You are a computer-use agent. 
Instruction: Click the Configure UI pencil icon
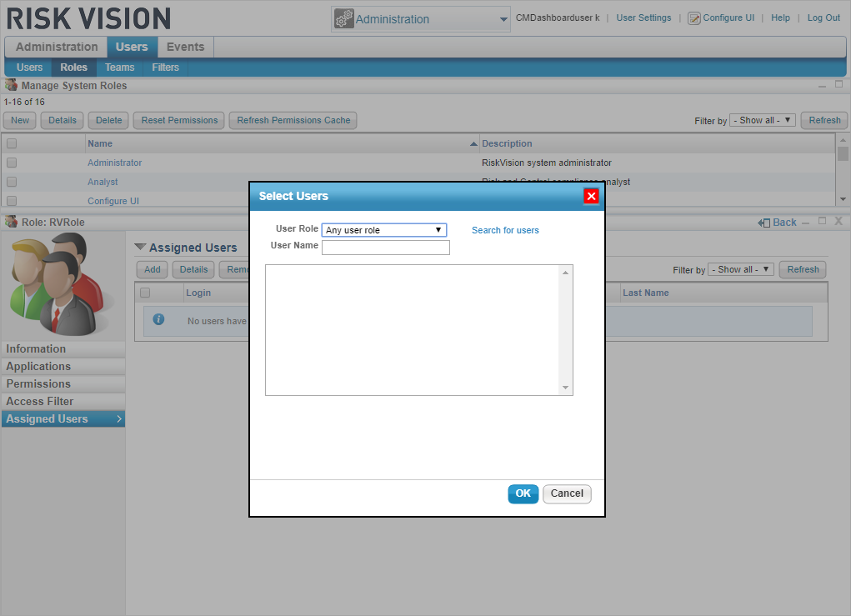coord(693,18)
